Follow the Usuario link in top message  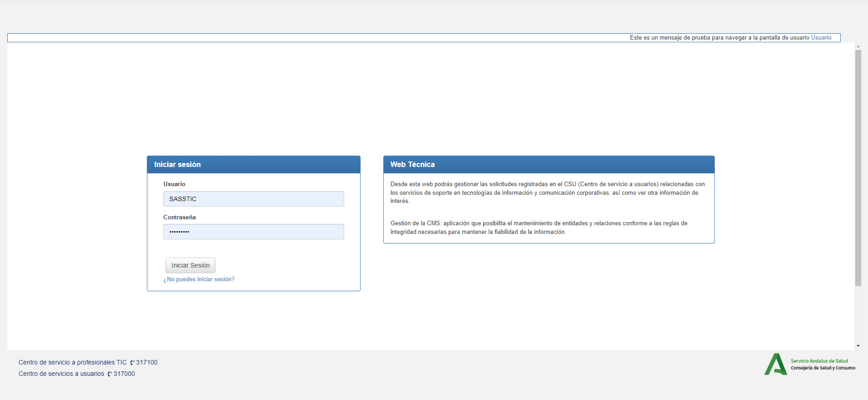[x=821, y=38]
